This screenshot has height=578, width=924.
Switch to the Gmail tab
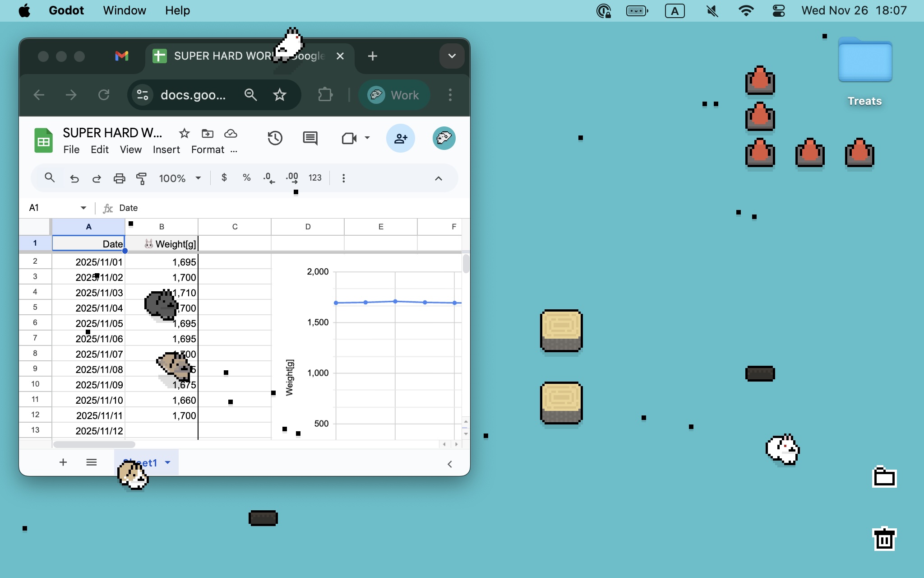[x=121, y=56]
